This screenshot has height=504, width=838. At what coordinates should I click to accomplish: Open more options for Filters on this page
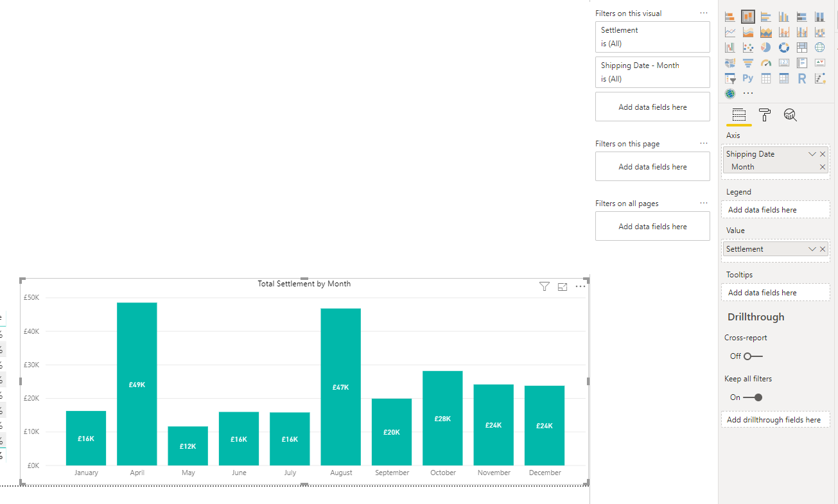pyautogui.click(x=704, y=143)
